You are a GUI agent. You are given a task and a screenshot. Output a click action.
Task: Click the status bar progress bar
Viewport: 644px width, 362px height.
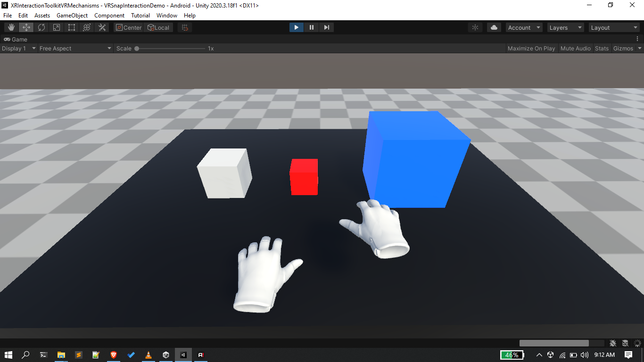pos(561,343)
